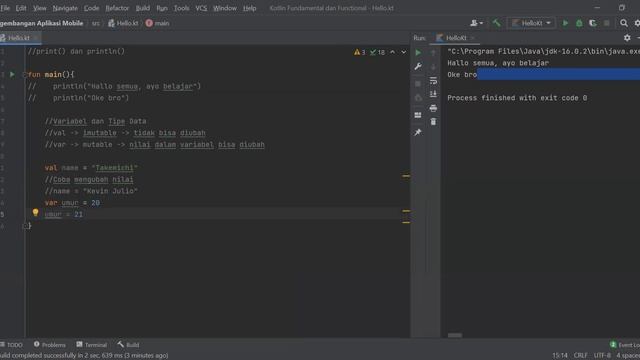Run with coverage icon in toolbar
The height and width of the screenshot is (360, 640).
593,23
